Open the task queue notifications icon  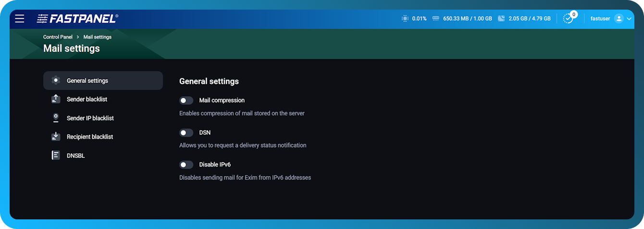(569, 18)
